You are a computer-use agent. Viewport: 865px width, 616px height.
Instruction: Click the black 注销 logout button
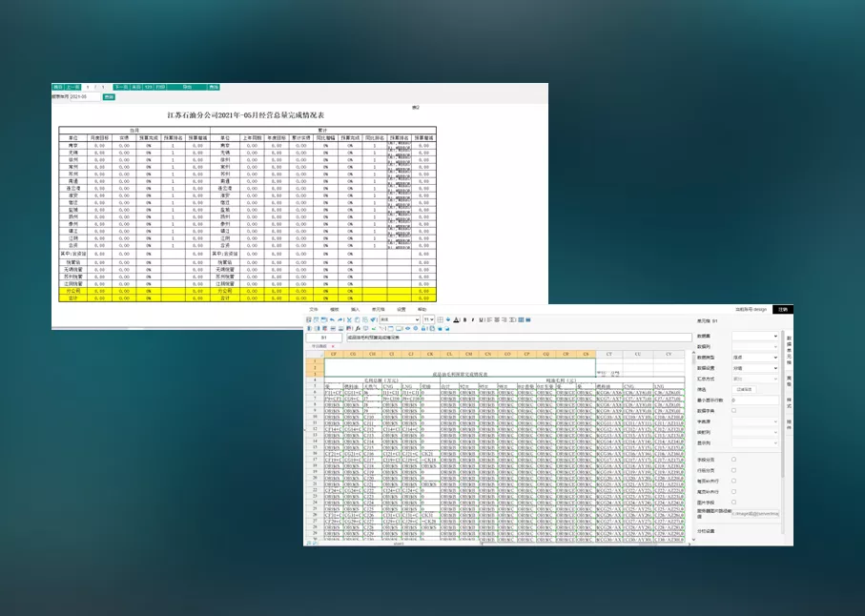pyautogui.click(x=783, y=309)
